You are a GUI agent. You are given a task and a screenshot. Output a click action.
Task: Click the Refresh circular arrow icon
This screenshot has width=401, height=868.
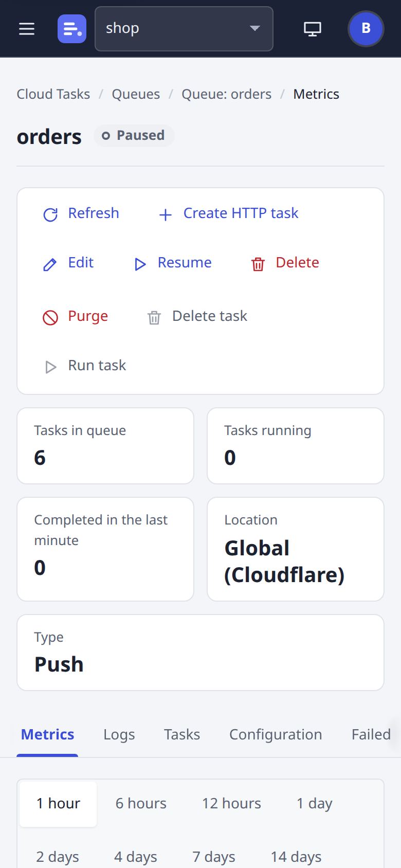point(50,214)
